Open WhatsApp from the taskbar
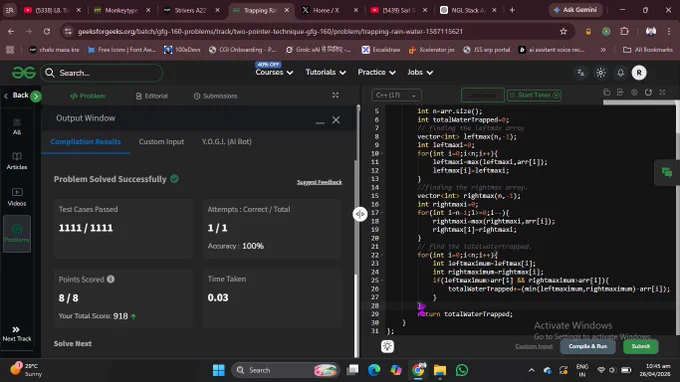The width and height of the screenshot is (680, 382). (x=462, y=370)
